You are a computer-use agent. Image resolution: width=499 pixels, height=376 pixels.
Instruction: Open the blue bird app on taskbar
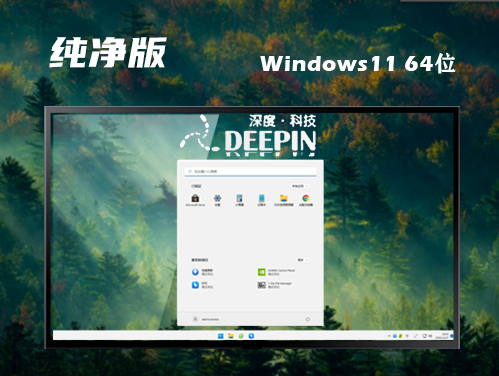pos(251,336)
